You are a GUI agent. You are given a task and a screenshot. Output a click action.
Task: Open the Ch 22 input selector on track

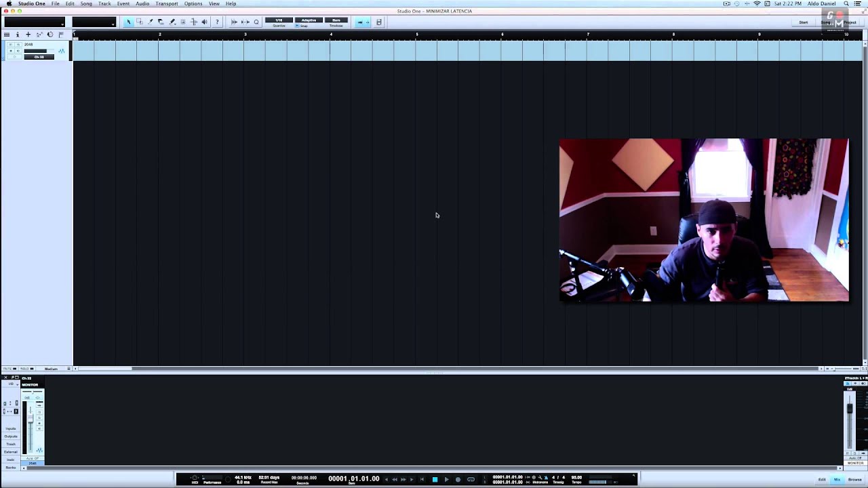tap(39, 57)
